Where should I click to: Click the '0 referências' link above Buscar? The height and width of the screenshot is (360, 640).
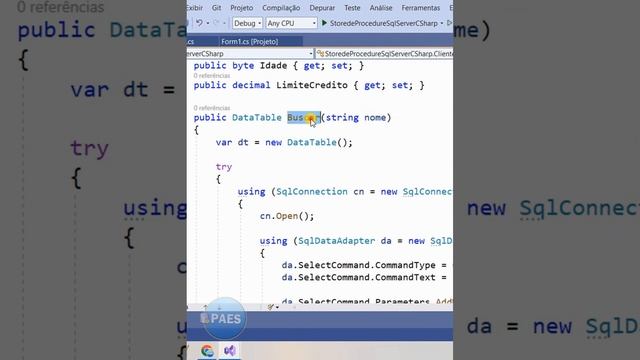pos(212,108)
